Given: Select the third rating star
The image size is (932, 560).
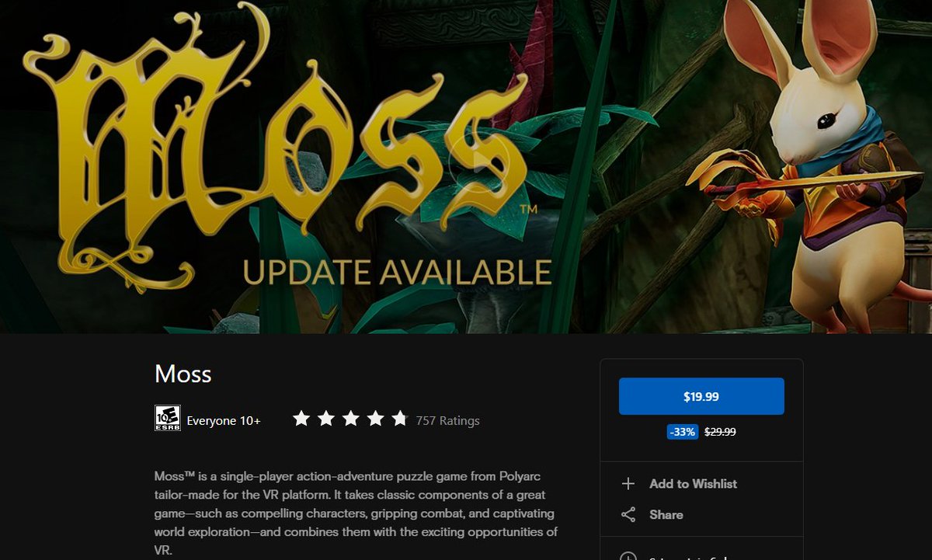Looking at the screenshot, I should [350, 419].
